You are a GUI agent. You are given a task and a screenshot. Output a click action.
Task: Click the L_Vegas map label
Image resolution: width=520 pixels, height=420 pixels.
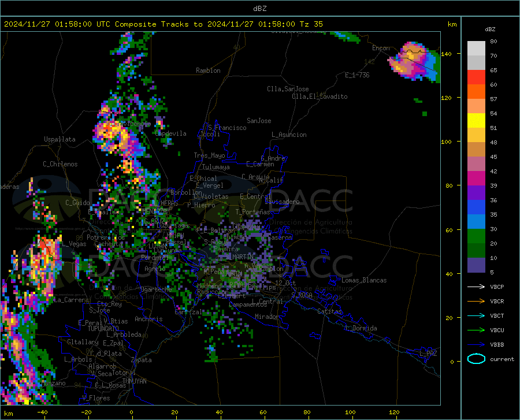[x=74, y=244]
